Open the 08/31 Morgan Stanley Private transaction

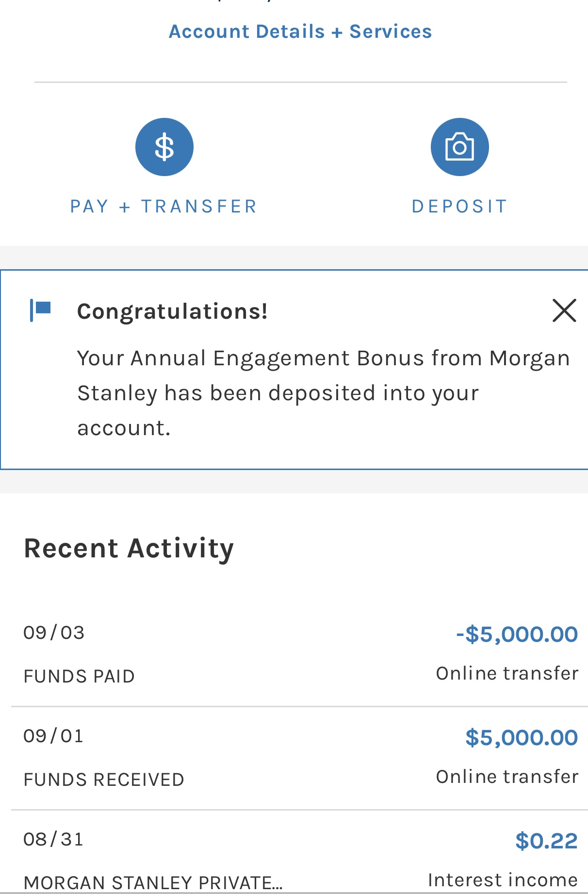[x=299, y=852]
